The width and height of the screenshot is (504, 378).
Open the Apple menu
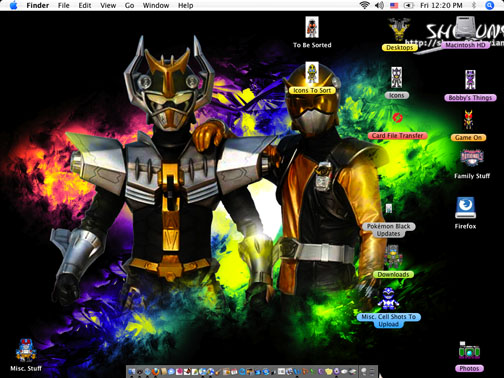tap(13, 5)
